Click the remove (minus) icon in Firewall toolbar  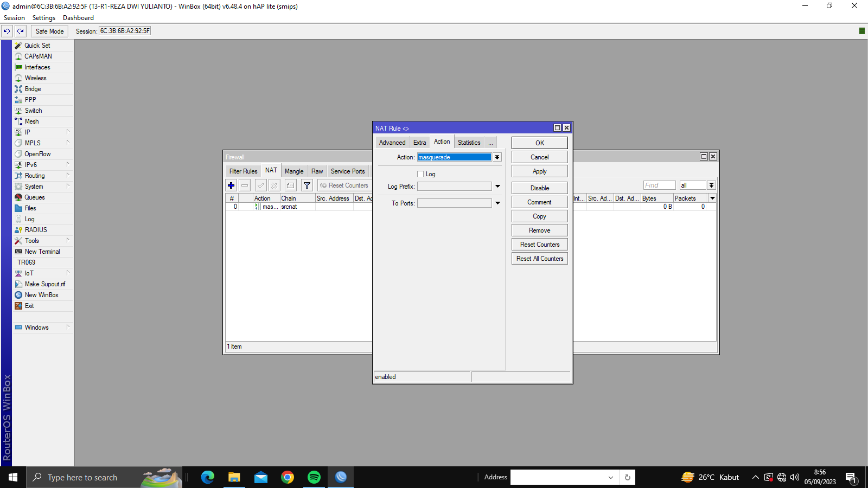pos(245,185)
